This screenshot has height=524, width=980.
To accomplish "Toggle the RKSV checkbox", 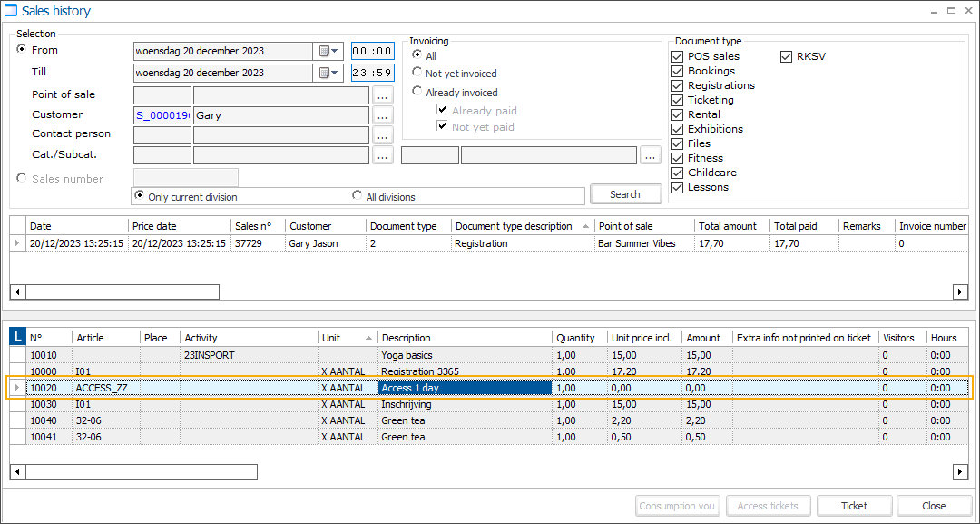I will 786,56.
